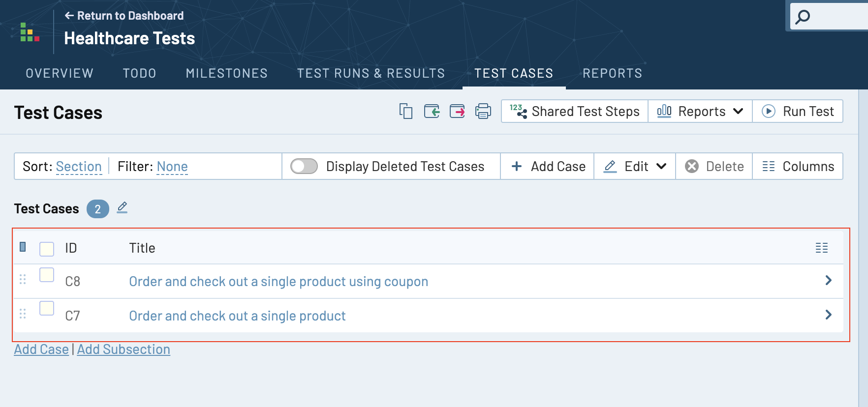The width and height of the screenshot is (868, 407).
Task: Click the search magnifier icon
Action: pos(803,17)
